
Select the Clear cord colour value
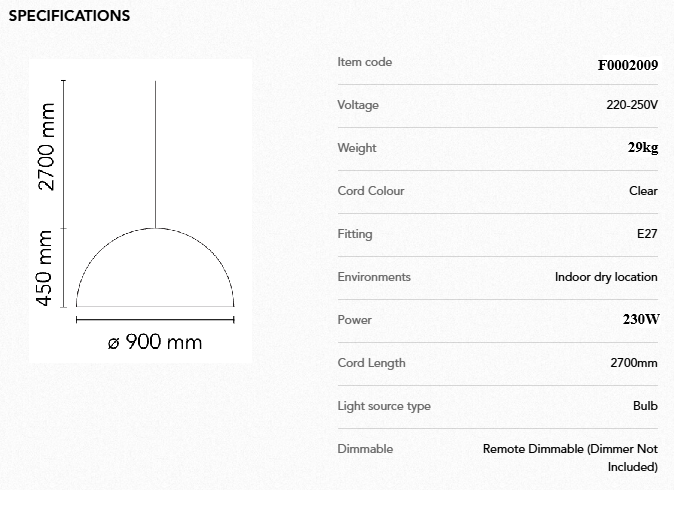click(x=643, y=191)
